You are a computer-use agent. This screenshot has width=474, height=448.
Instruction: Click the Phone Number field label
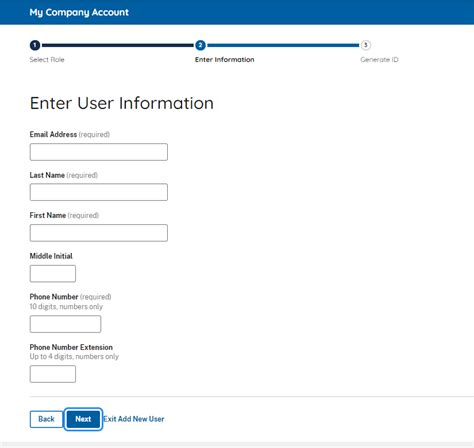click(x=54, y=297)
